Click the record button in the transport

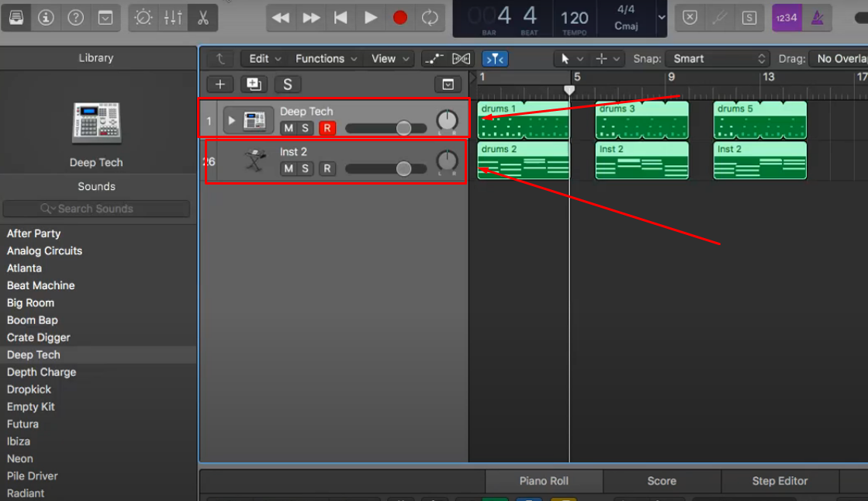[x=399, y=16]
